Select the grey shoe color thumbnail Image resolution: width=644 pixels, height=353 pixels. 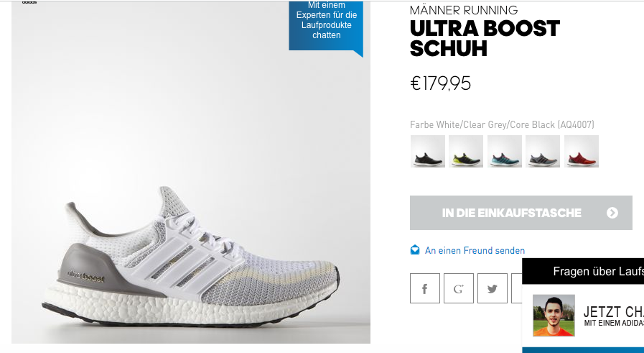click(x=543, y=152)
